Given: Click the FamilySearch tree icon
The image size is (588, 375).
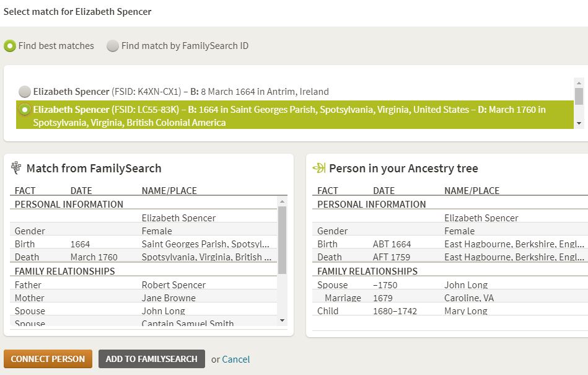Looking at the screenshot, I should pos(16,168).
